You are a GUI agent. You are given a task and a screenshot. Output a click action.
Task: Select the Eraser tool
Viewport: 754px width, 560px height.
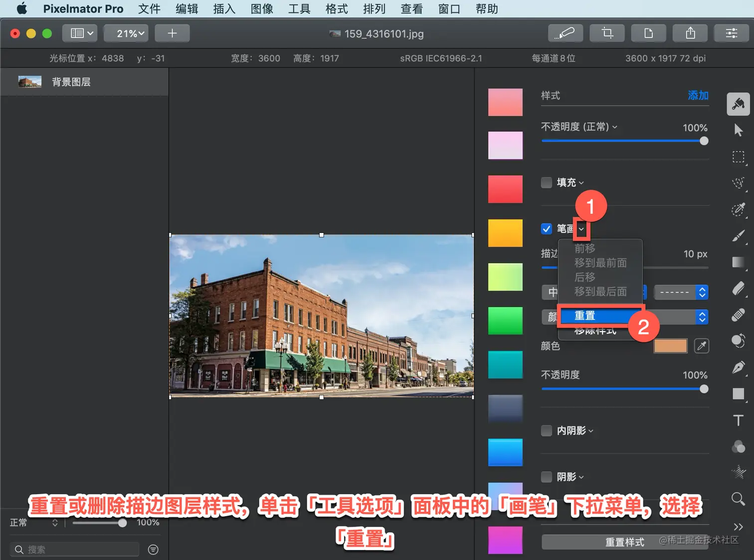pos(738,289)
